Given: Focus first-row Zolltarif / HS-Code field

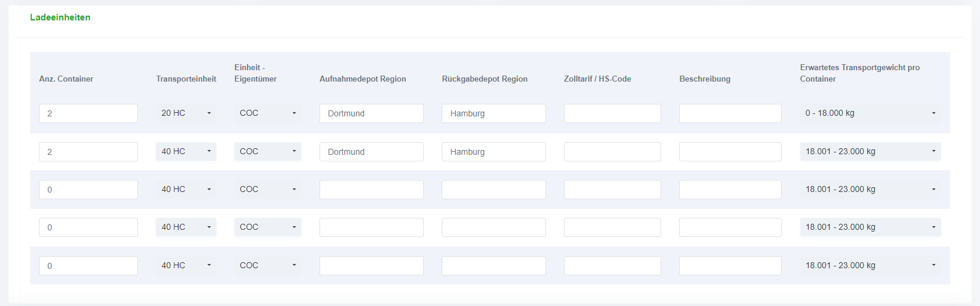Looking at the screenshot, I should click(612, 113).
